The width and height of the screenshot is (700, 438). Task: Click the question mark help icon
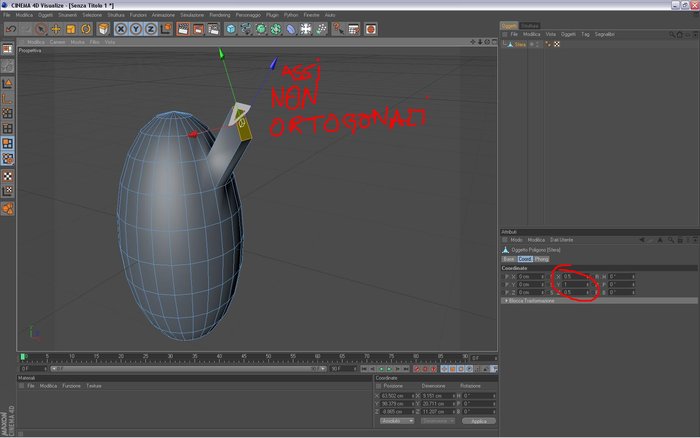[x=338, y=29]
